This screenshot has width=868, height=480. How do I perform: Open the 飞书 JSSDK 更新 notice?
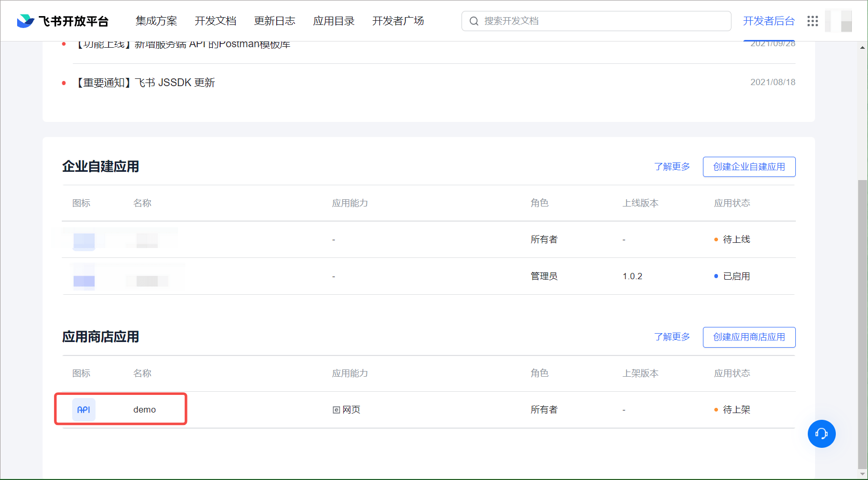tap(146, 83)
